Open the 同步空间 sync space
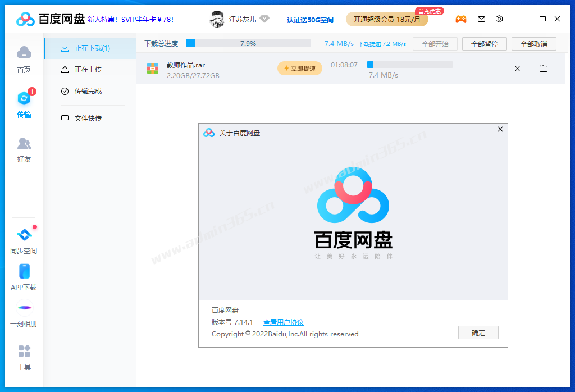Viewport: 575px width, 392px height. click(24, 240)
